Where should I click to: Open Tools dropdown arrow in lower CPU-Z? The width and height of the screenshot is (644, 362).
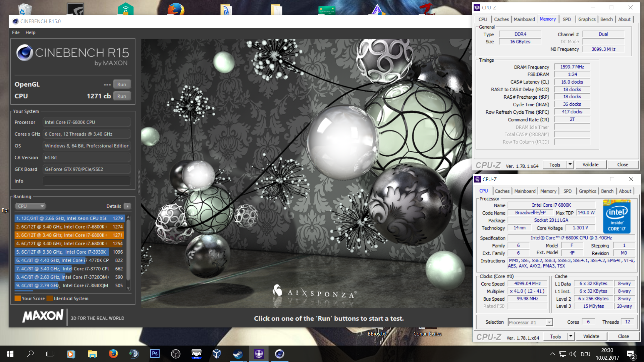[571, 337]
